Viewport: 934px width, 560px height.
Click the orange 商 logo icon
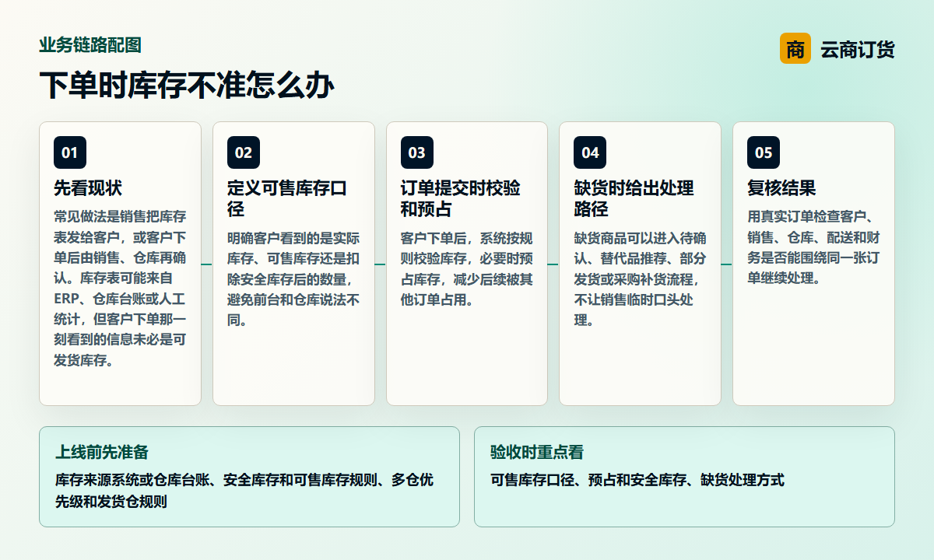coord(795,49)
